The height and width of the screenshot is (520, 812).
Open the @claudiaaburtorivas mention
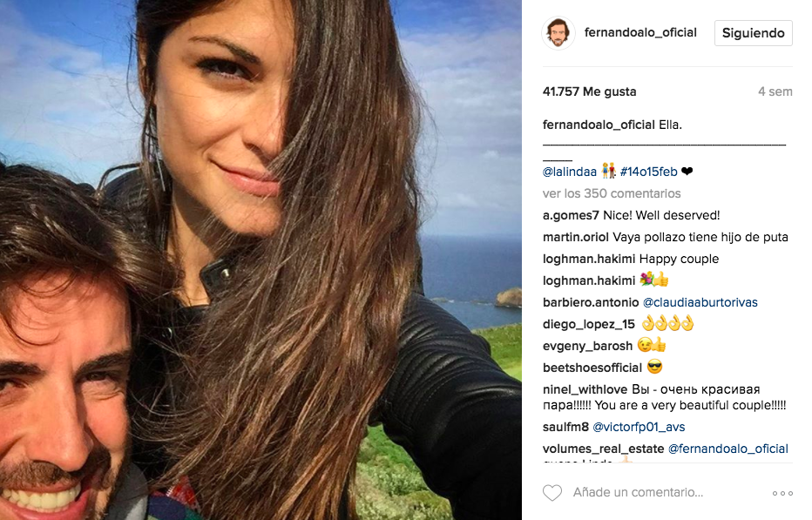(700, 302)
